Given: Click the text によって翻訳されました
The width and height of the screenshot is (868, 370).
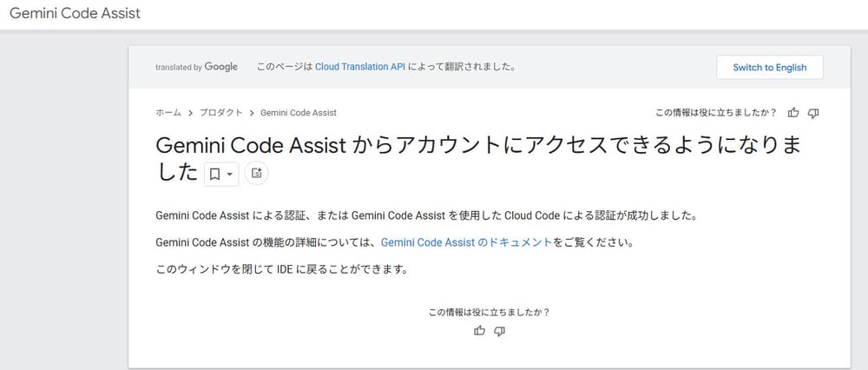Looking at the screenshot, I should coord(463,67).
